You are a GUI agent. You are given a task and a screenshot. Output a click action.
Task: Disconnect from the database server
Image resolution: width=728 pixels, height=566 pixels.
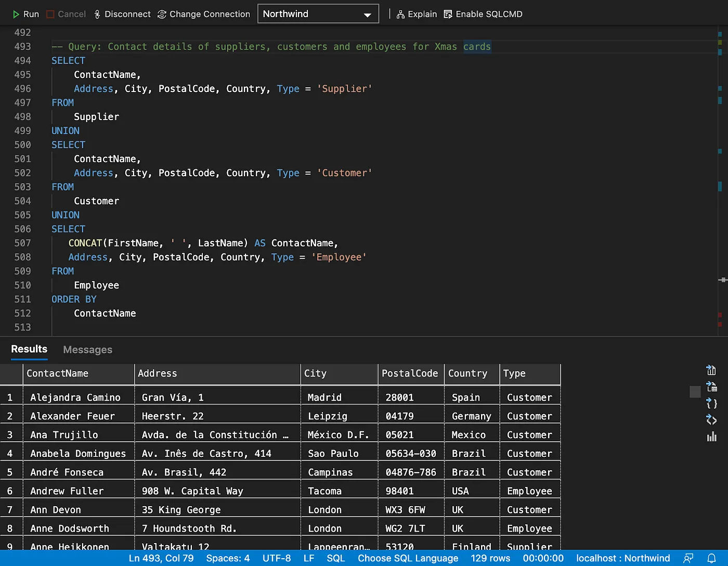tap(122, 14)
